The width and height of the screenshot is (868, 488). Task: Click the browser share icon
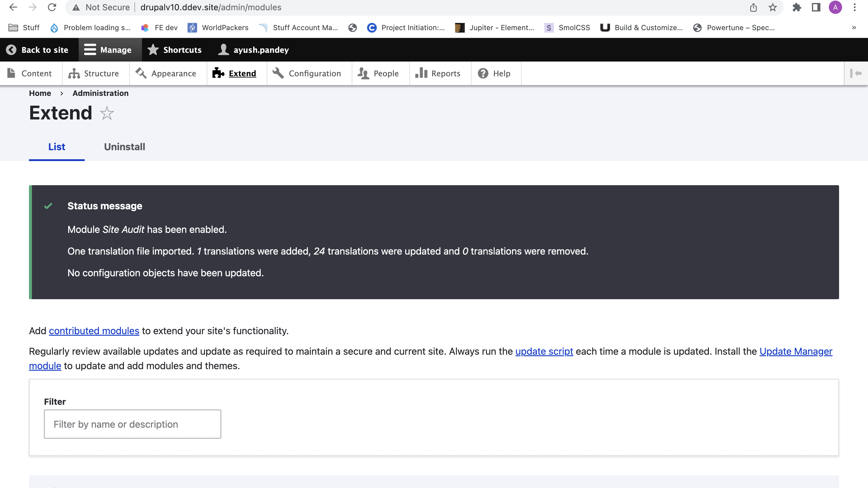[x=753, y=8]
